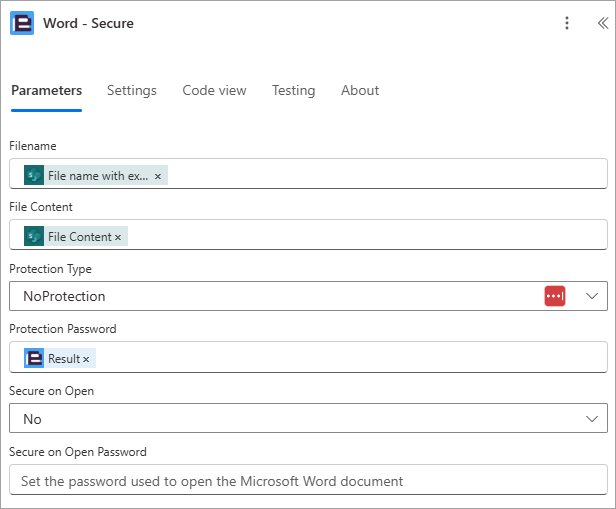Switch to the Parameters tab
616x509 pixels.
46,91
